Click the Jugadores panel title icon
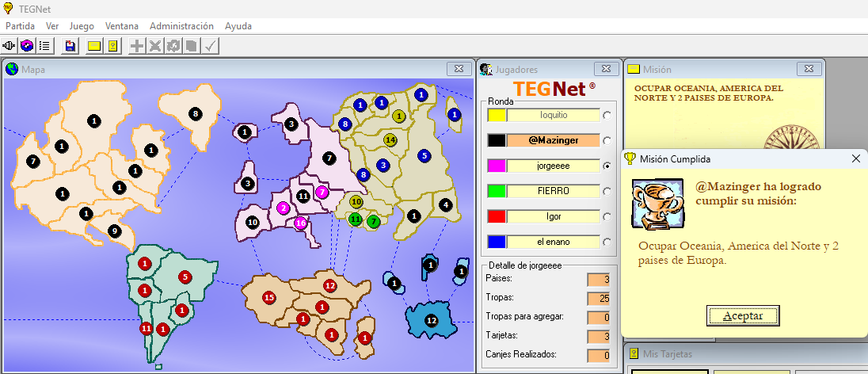This screenshot has width=868, height=374. [486, 69]
